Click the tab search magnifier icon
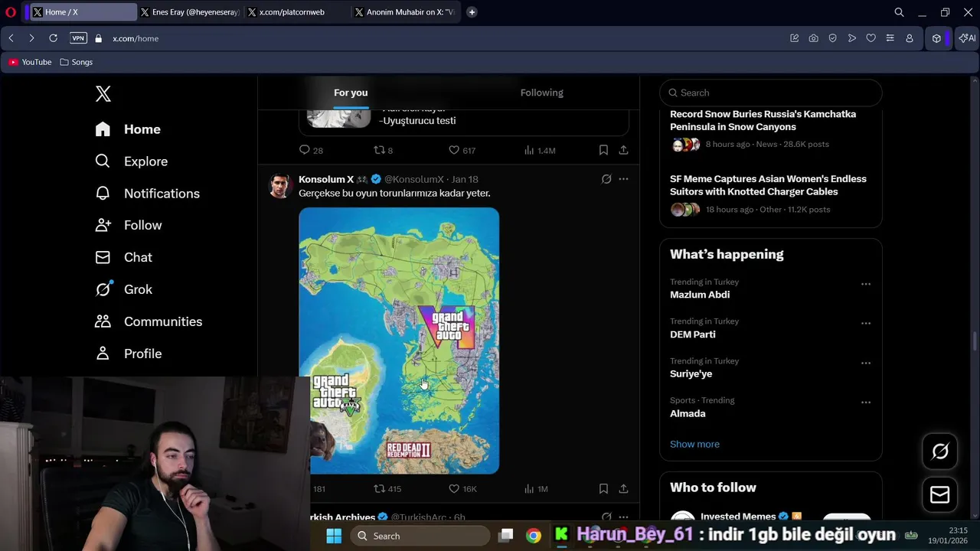This screenshot has height=551, width=980. click(899, 12)
